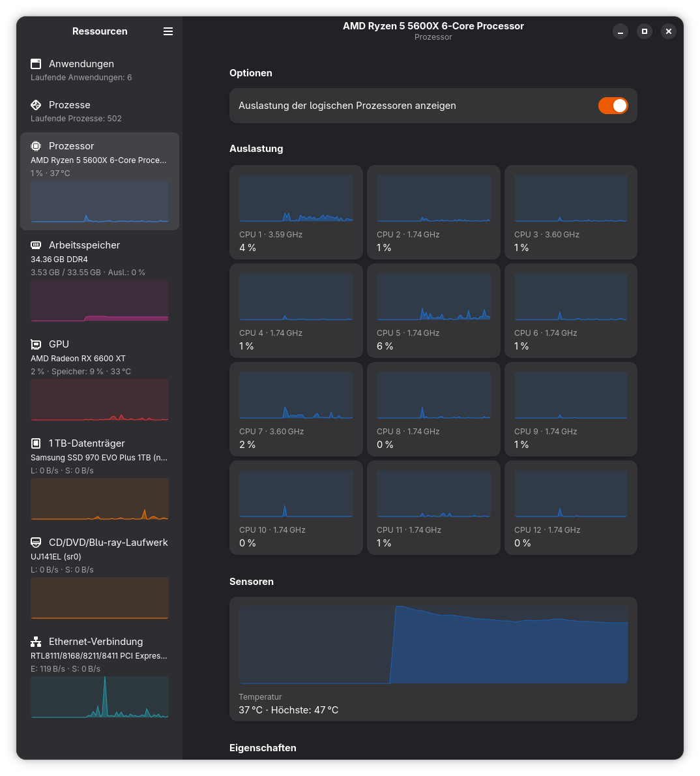This screenshot has width=700, height=776.
Task: Click the CPU 2 usage graph
Action: click(433, 198)
